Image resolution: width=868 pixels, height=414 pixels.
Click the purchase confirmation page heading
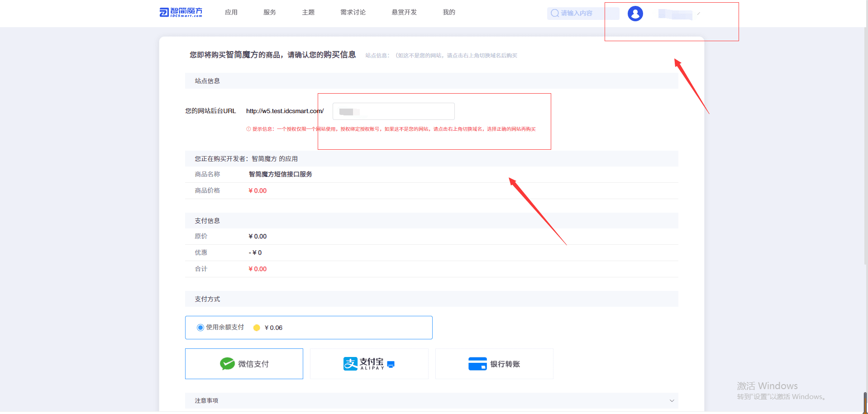click(x=272, y=55)
